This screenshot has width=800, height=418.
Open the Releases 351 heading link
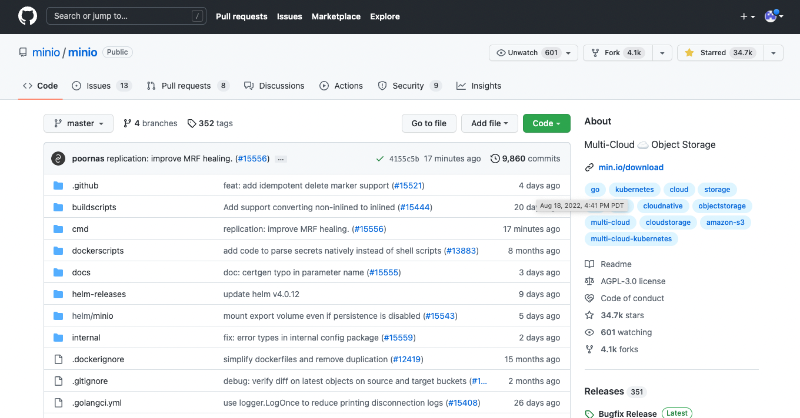click(x=615, y=391)
